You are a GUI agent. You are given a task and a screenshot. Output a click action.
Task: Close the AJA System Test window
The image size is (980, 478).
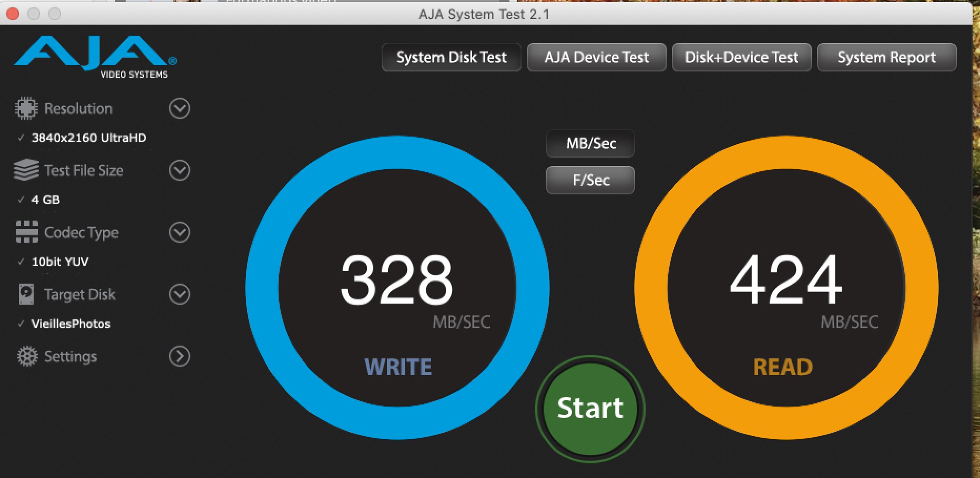coord(13,14)
